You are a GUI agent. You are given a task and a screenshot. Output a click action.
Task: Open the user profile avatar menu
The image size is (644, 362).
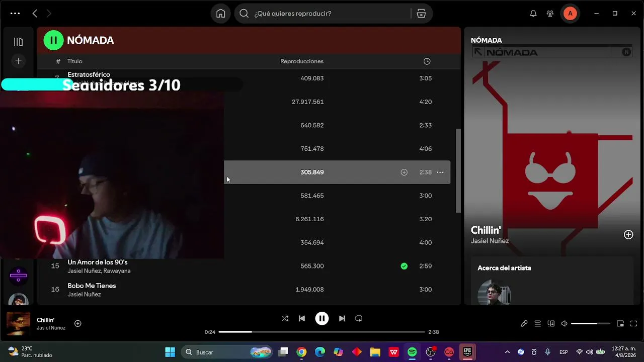point(570,14)
